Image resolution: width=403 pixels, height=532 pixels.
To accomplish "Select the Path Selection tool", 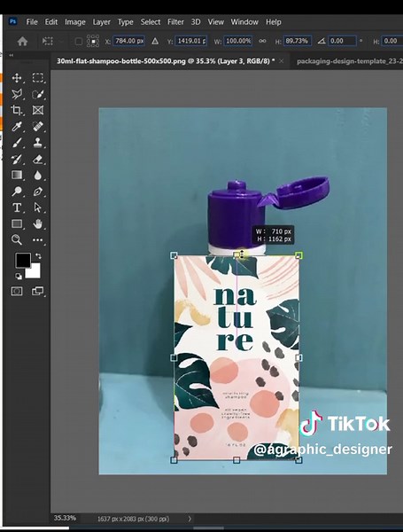I will click(37, 207).
